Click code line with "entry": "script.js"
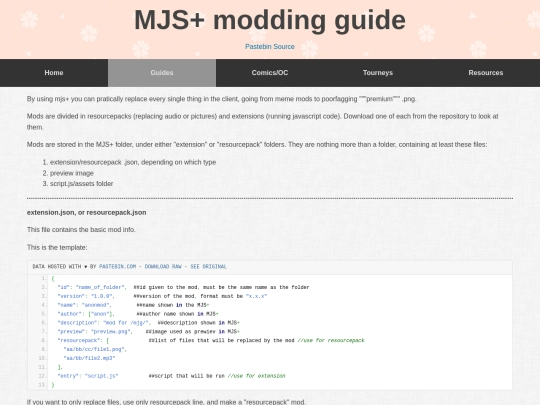 (171, 376)
